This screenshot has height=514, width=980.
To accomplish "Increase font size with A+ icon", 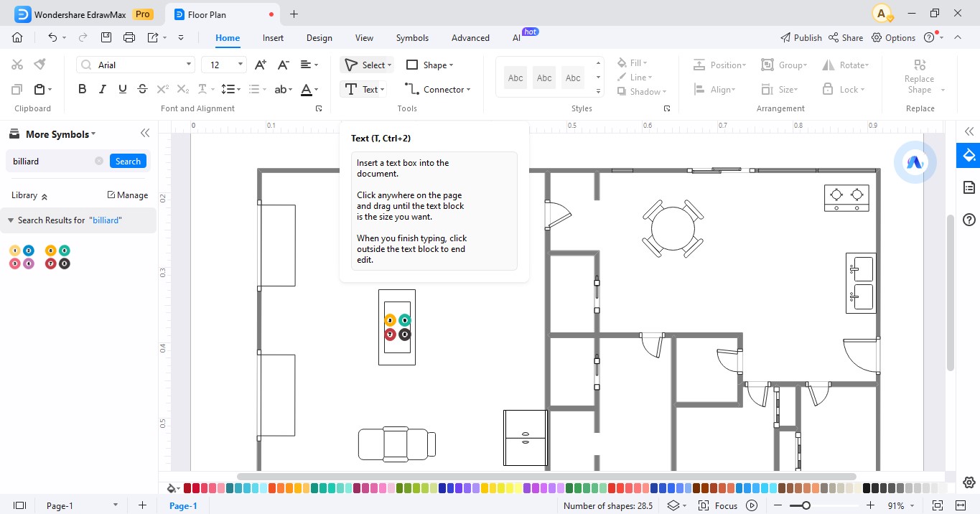I will coord(261,65).
